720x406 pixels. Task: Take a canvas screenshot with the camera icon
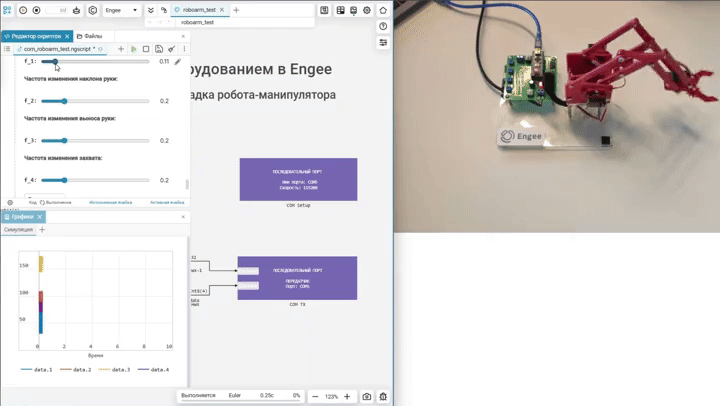tap(367, 396)
